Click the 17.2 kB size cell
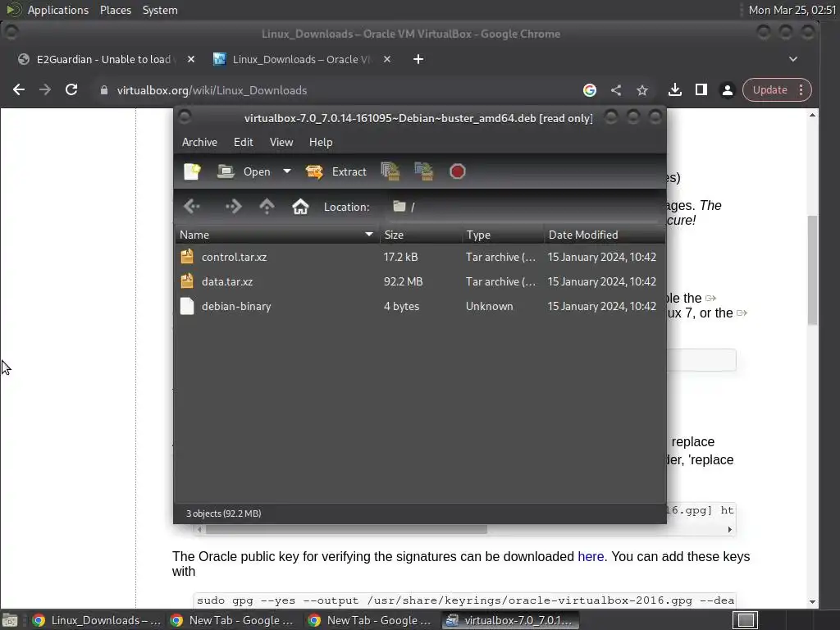Viewport: 840px width, 630px height. (x=400, y=257)
